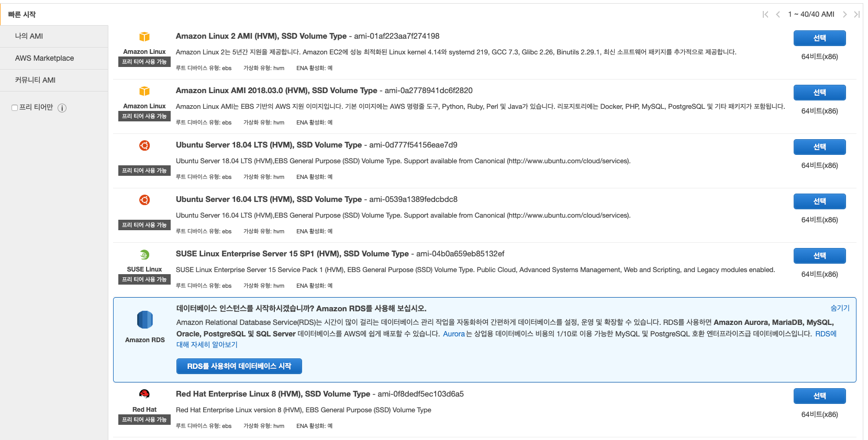Click SUSE Service Pack 1 description text
868x440 pixels.
click(475, 270)
